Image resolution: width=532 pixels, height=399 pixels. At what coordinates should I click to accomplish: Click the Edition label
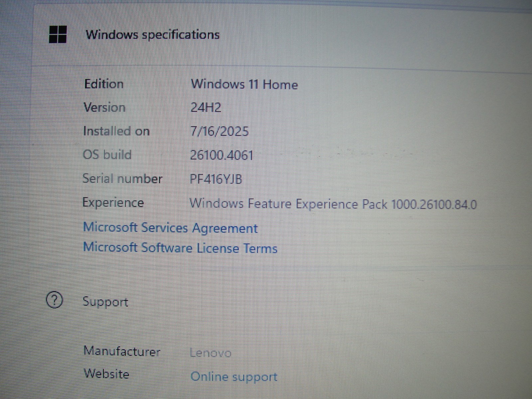[104, 84]
